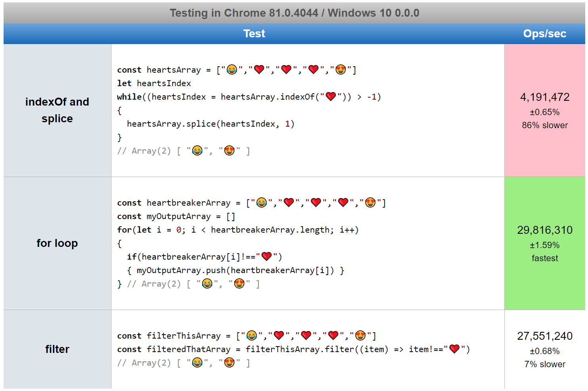Viewport: 588px width, 391px height.
Task: Click the 'Test' column header
Action: point(254,34)
